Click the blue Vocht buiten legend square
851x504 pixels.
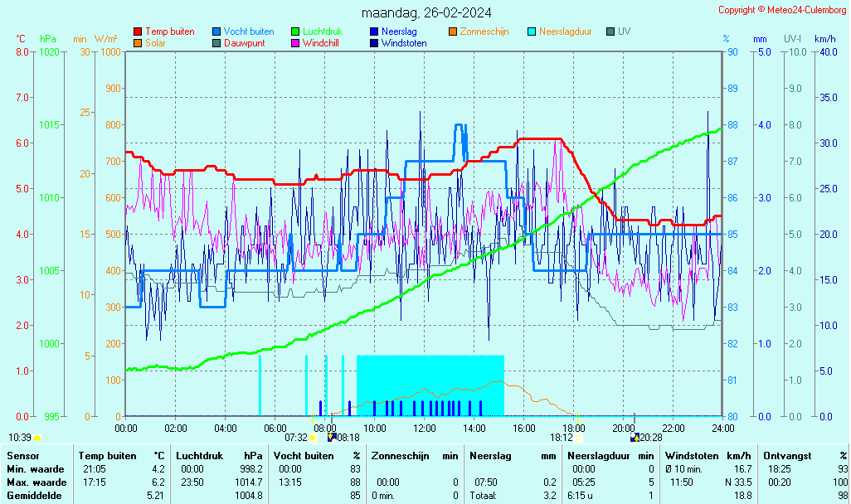pos(216,31)
